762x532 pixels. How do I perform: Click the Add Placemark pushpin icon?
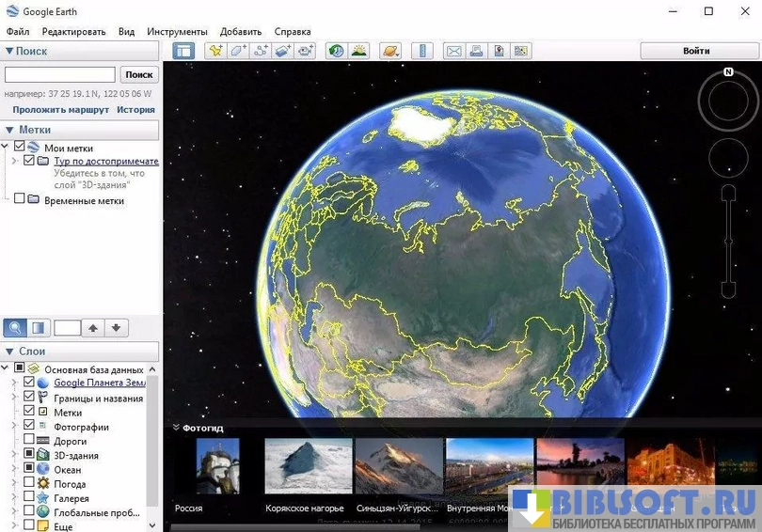215,51
